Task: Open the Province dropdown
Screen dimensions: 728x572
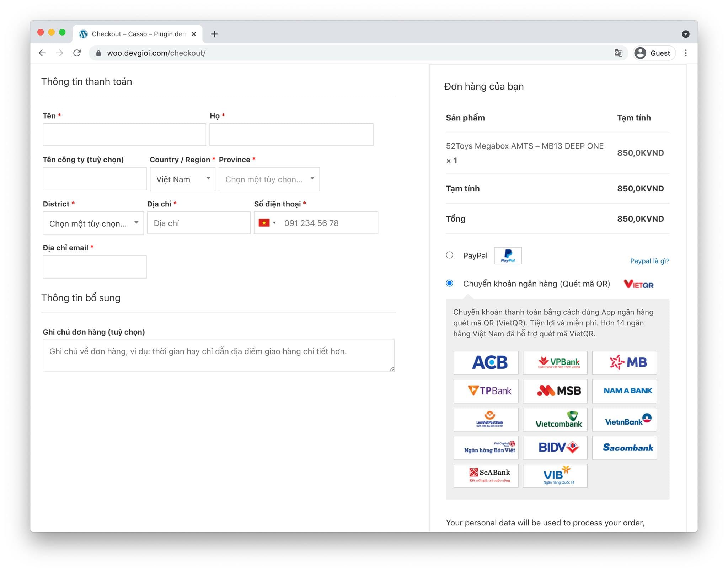Action: (x=269, y=179)
